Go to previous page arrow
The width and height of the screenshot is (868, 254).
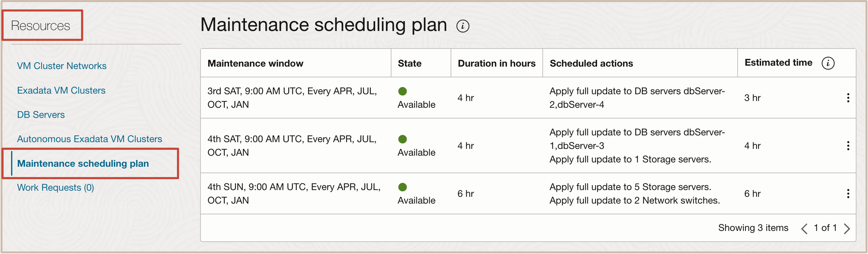click(x=804, y=228)
